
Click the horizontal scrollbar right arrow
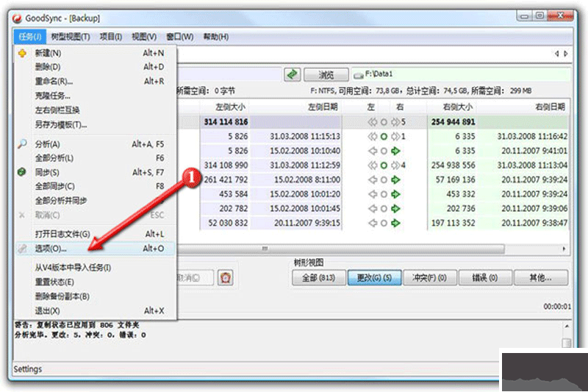click(564, 249)
